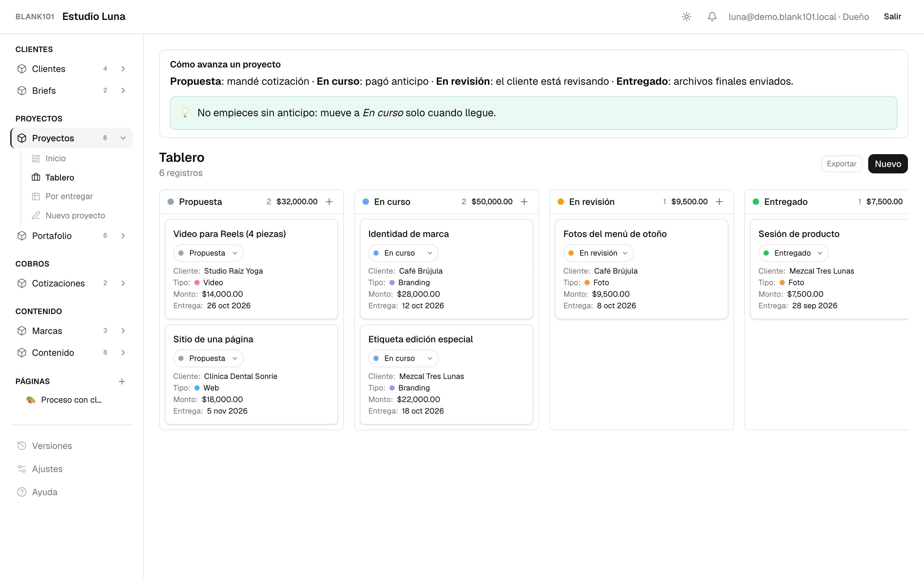The height and width of the screenshot is (578, 924).
Task: Add card to Propuesta column
Action: (x=329, y=202)
